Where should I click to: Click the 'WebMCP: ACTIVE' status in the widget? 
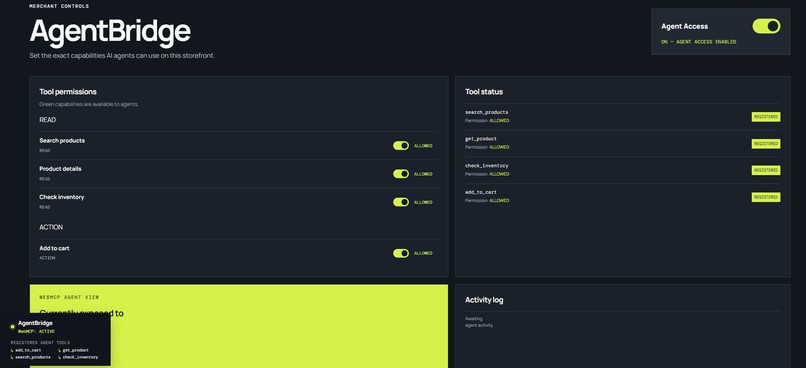tap(36, 332)
